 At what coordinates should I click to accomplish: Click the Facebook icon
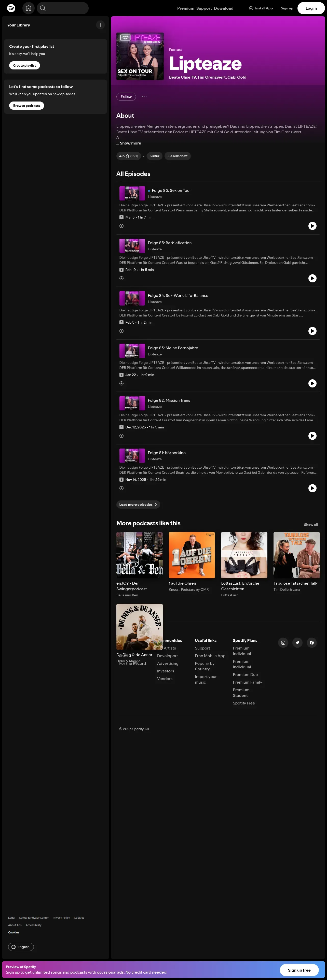coord(312,643)
